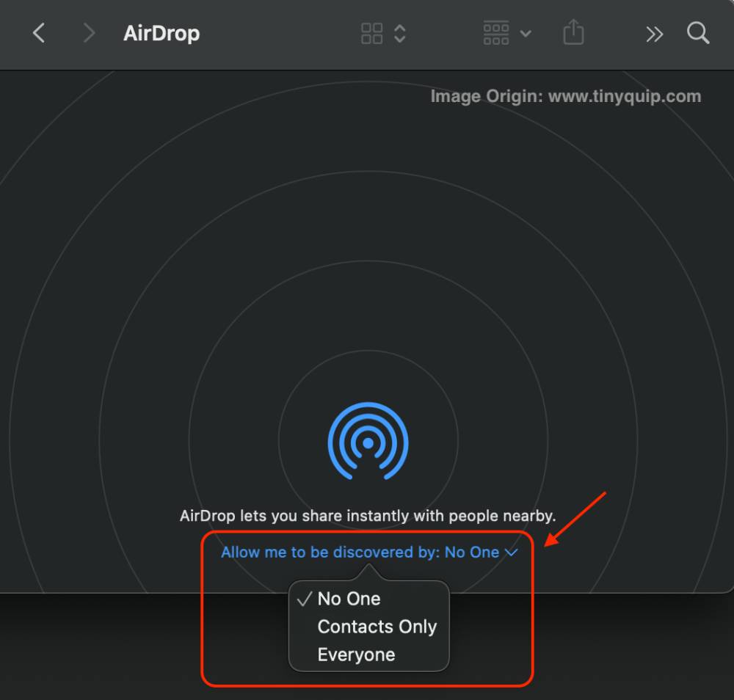Open view mode up-down chevrons
The width and height of the screenshot is (734, 700).
pos(400,33)
